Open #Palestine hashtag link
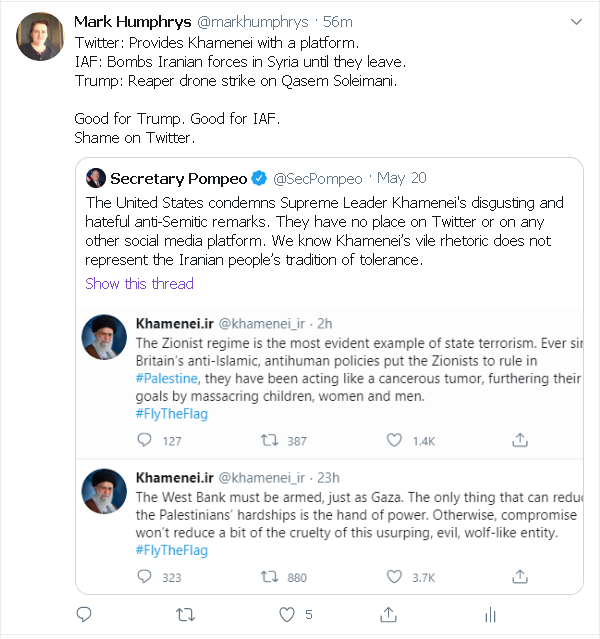600x639 pixels. coord(167,380)
